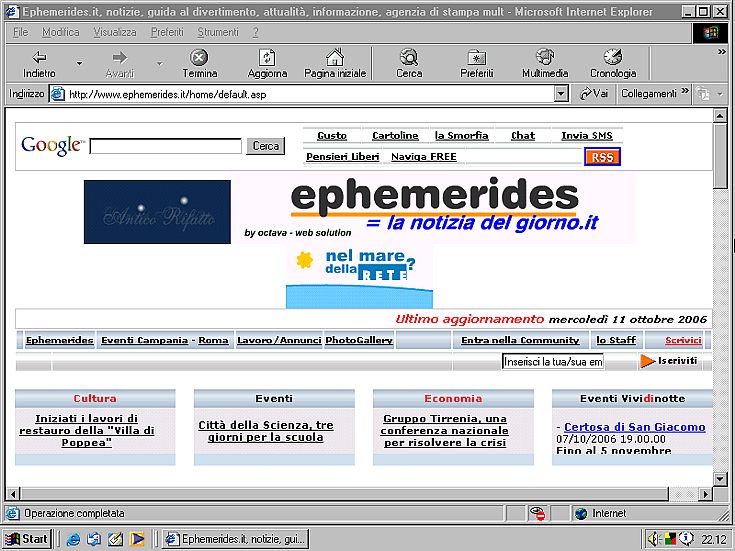This screenshot has width=735, height=551.
Task: Click the horizontal scrollbar left arrow
Action: [x=13, y=494]
